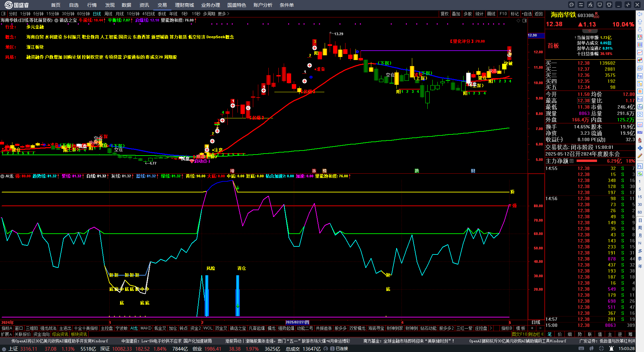Select the MAKD indicator tab
This screenshot has width=644, height=352.
pyautogui.click(x=146, y=328)
